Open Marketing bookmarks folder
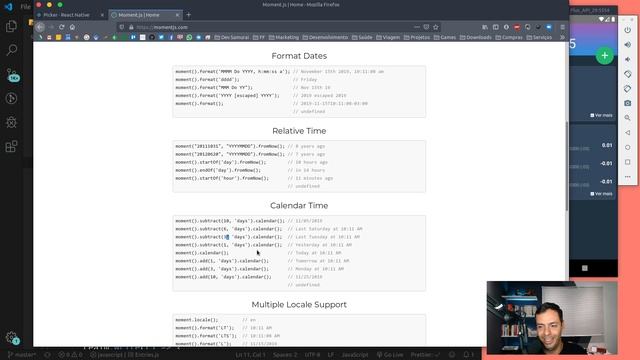The height and width of the screenshot is (360, 640). coord(284,37)
